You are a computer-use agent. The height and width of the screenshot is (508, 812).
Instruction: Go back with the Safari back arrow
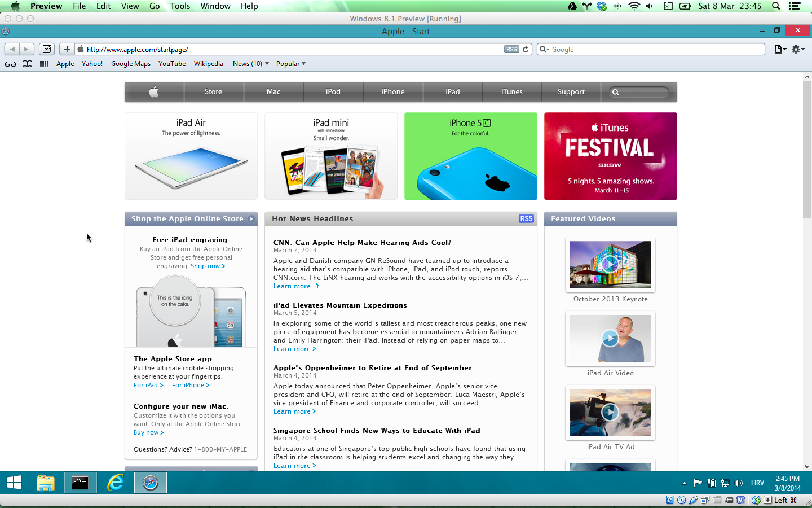tap(12, 49)
